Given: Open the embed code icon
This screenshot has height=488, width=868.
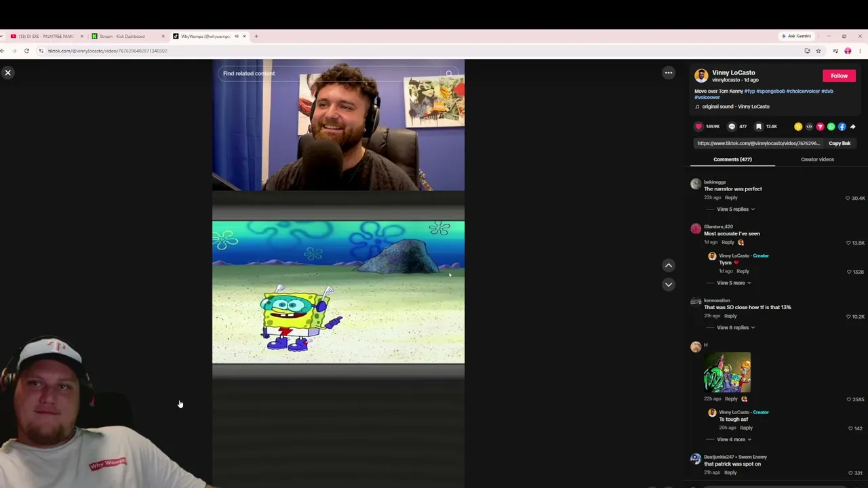Looking at the screenshot, I should (809, 127).
